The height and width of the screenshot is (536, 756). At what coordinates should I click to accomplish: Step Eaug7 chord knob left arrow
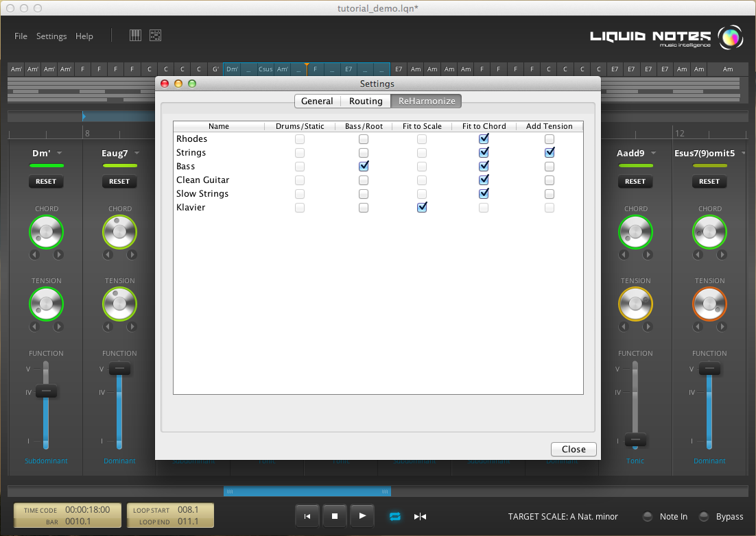pos(108,255)
